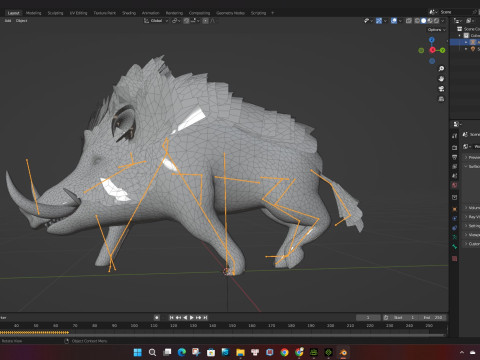Click the taskbar search icon
480x360 pixels.
(152, 352)
